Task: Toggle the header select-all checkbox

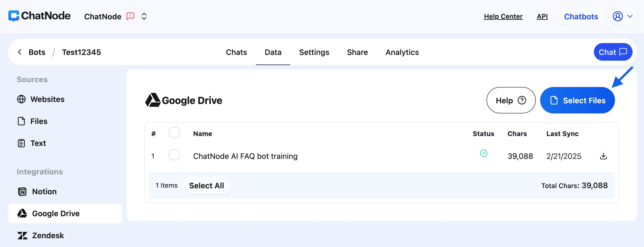Action: point(174,133)
